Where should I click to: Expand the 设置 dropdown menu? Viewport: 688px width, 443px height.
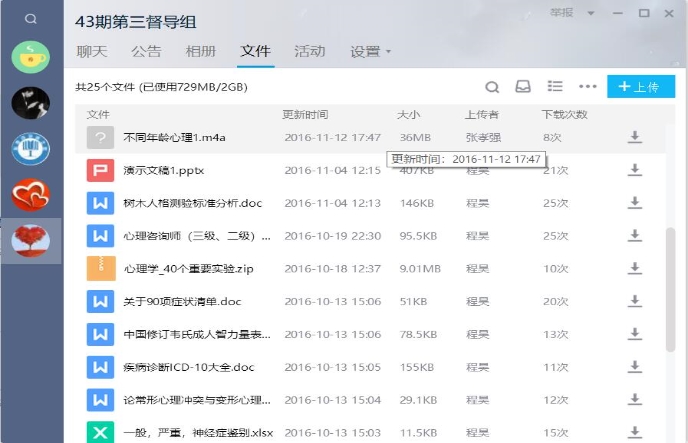[370, 51]
